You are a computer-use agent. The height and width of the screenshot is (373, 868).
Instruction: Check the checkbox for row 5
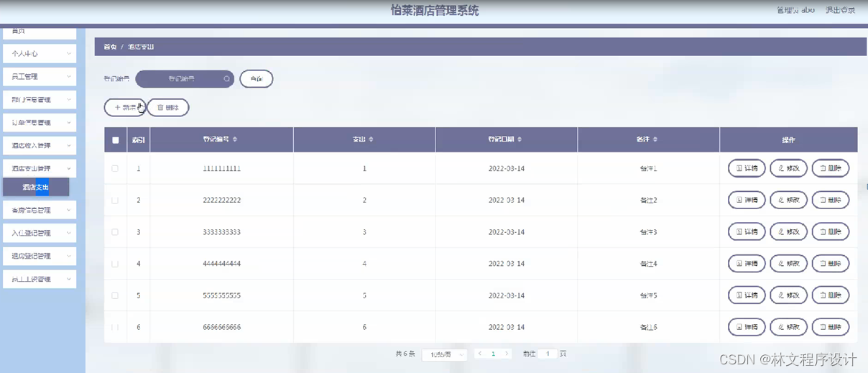(115, 295)
